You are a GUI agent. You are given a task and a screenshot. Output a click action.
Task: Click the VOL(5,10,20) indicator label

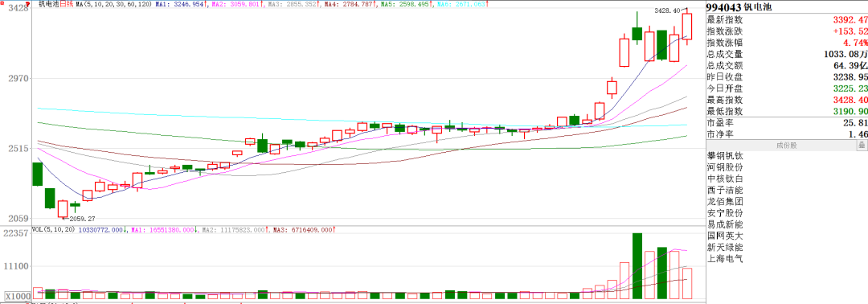55,229
